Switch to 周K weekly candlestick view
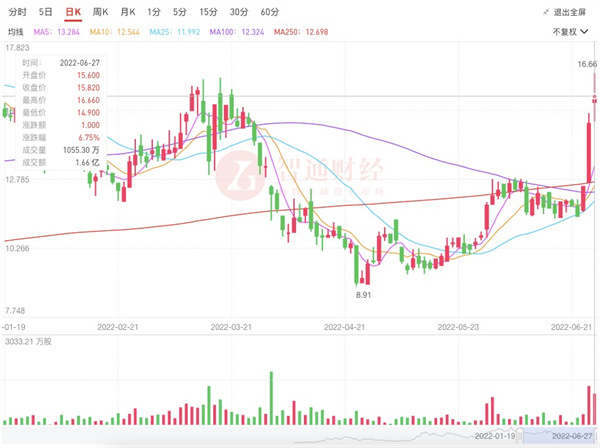600x448 pixels. pyautogui.click(x=100, y=12)
